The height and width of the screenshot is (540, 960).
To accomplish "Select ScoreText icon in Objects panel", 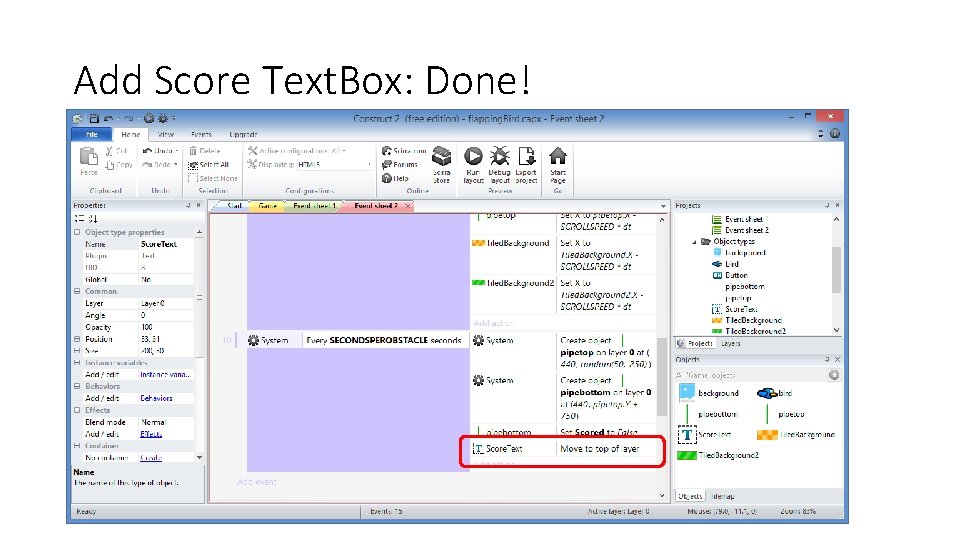I will click(687, 435).
